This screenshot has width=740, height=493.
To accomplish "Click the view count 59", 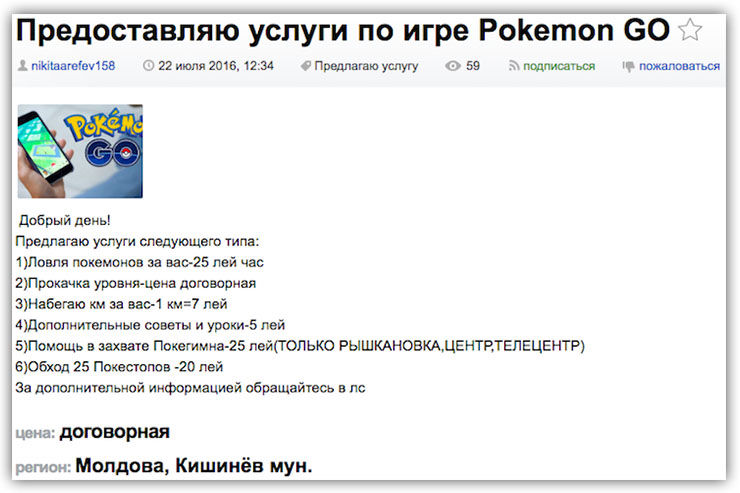I will [473, 66].
